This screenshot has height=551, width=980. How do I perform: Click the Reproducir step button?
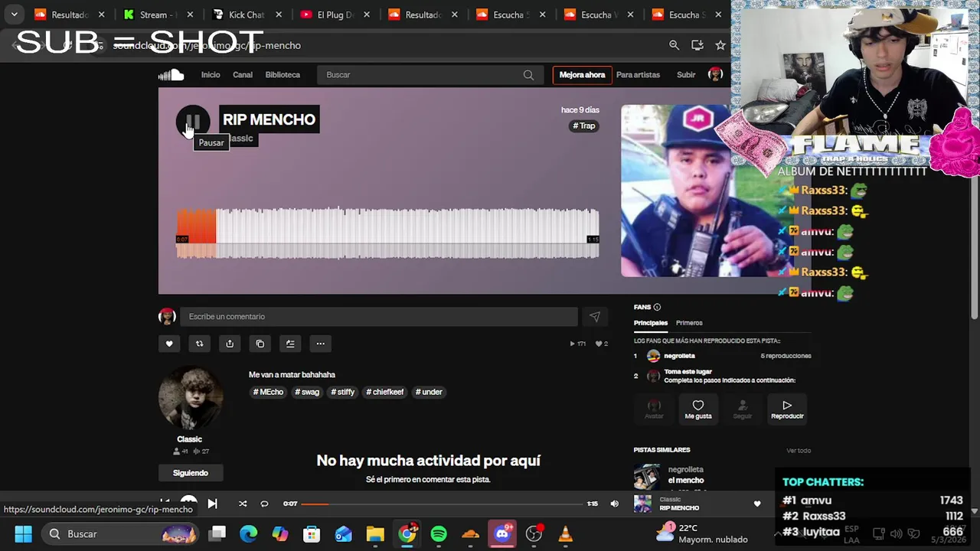pyautogui.click(x=787, y=409)
